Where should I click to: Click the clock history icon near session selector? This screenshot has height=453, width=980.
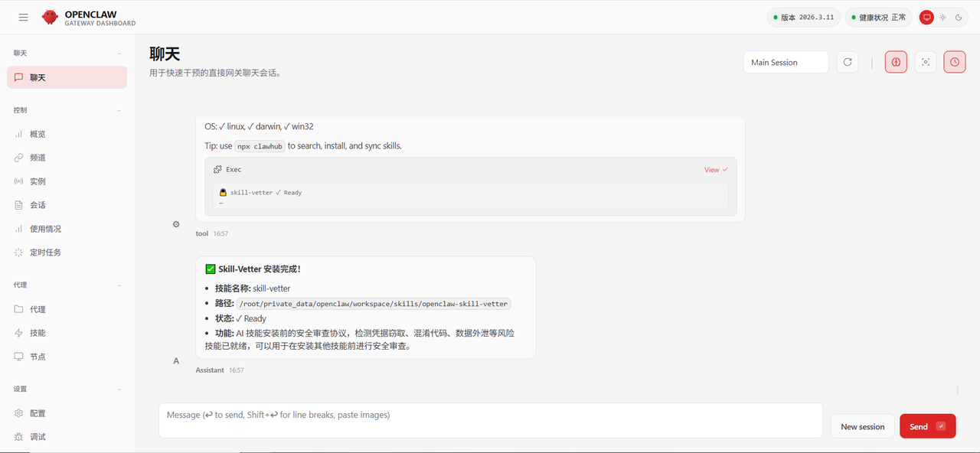(954, 62)
